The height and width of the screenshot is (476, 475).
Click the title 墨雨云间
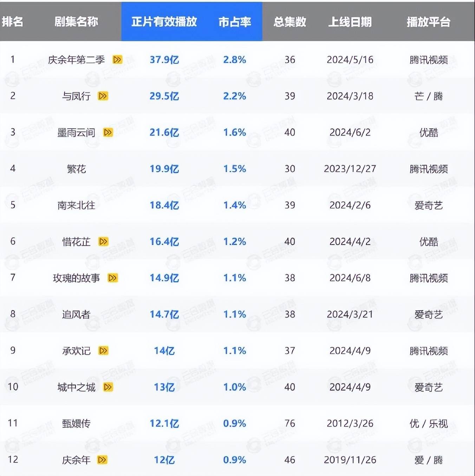pyautogui.click(x=76, y=132)
